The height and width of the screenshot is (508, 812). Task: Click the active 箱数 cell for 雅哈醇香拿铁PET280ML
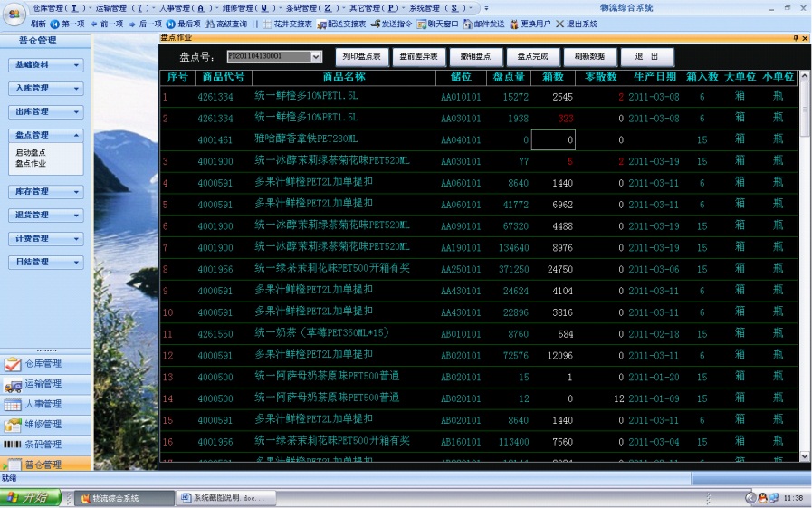(x=553, y=139)
